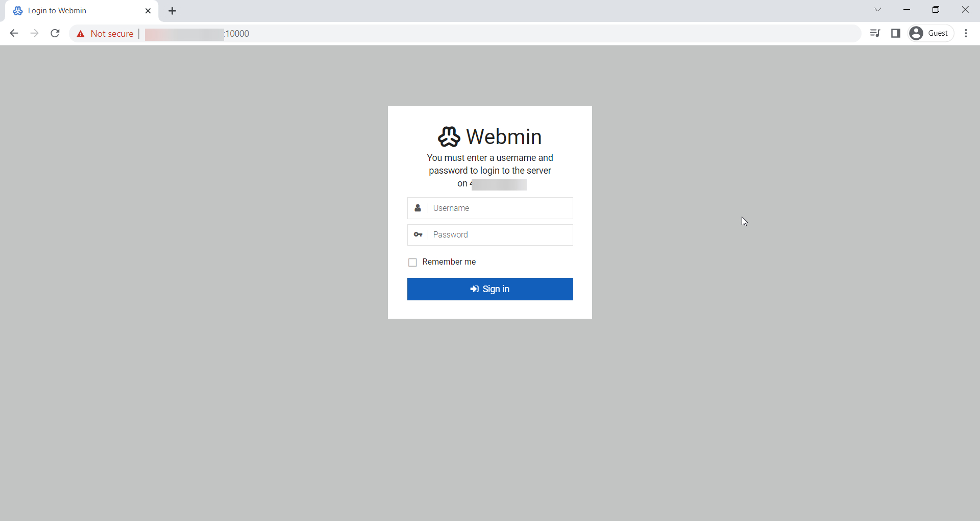
Task: Click the key icon beside Password field
Action: coord(418,235)
